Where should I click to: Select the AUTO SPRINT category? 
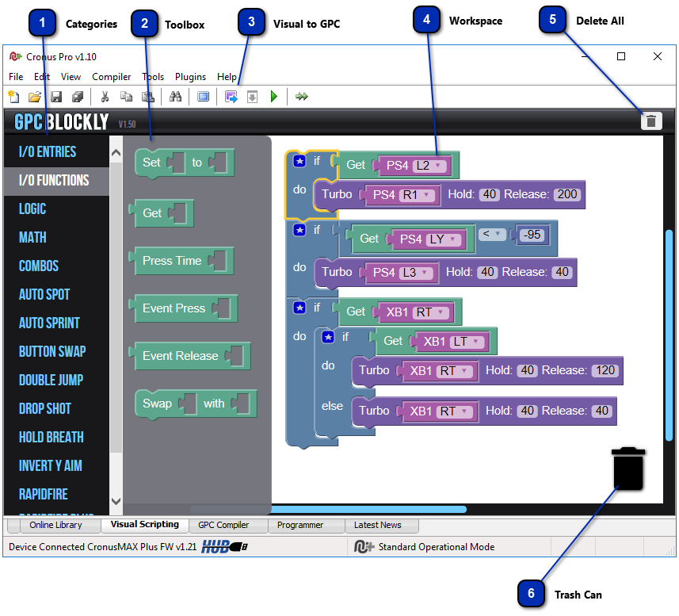(x=56, y=323)
